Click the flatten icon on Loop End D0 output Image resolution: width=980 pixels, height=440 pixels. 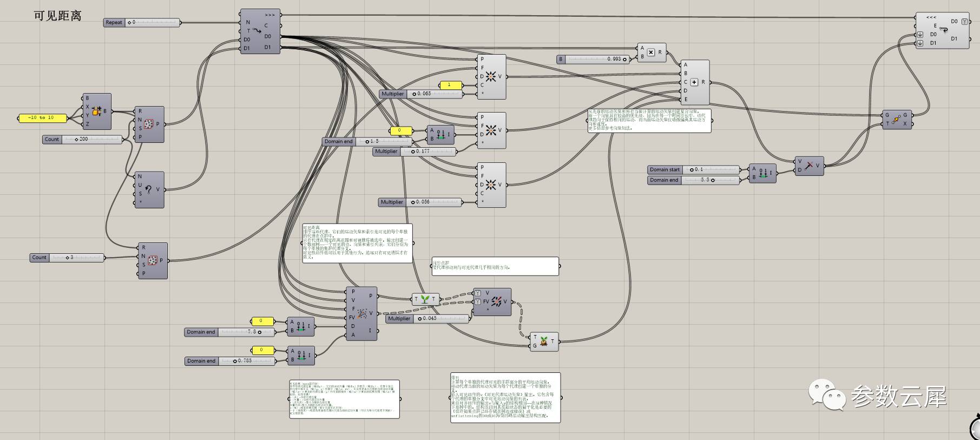pyautogui.click(x=964, y=22)
